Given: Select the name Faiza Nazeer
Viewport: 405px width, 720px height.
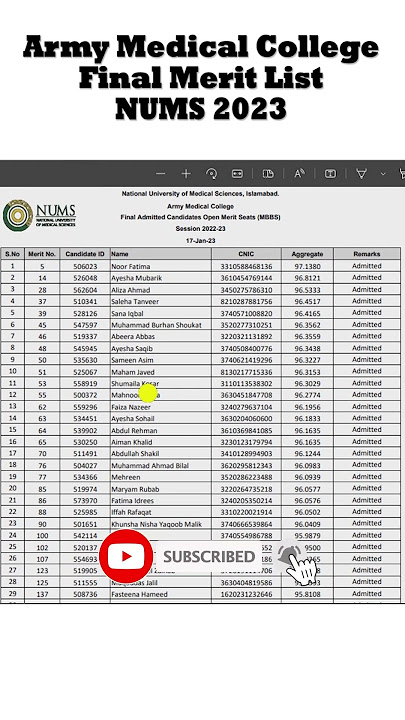Looking at the screenshot, I should [130, 407].
